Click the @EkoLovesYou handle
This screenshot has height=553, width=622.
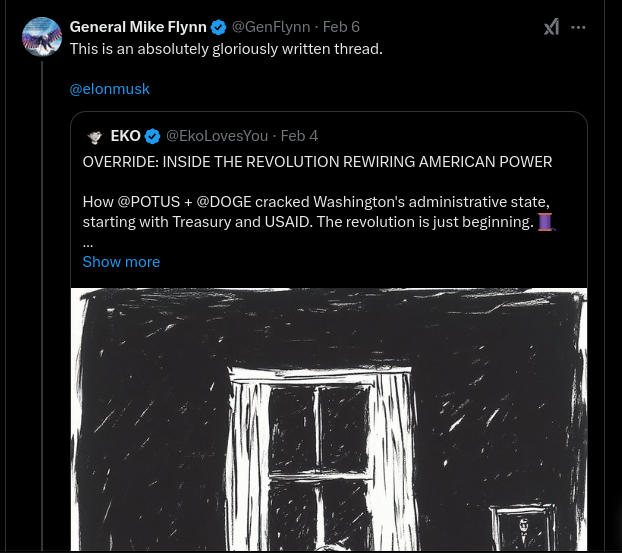pyautogui.click(x=217, y=136)
